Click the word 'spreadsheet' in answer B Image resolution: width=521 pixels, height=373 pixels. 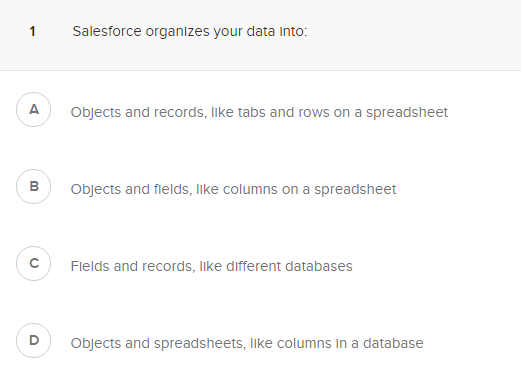[x=355, y=190]
